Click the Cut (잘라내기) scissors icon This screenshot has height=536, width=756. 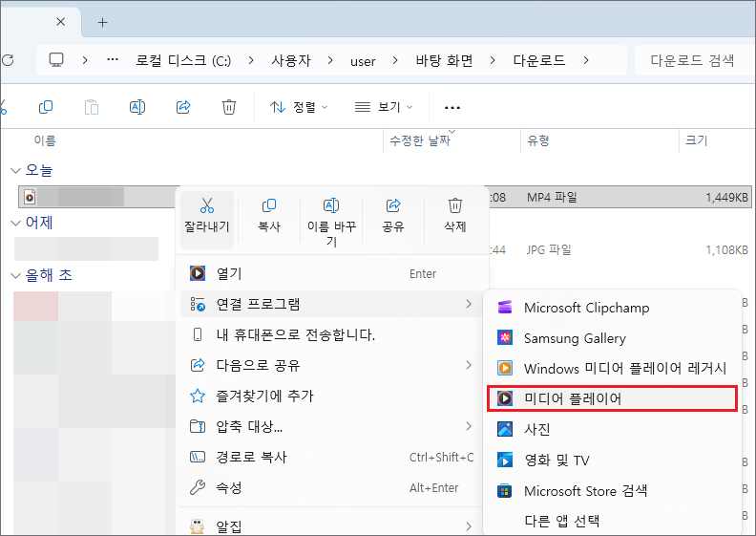pyautogui.click(x=206, y=205)
